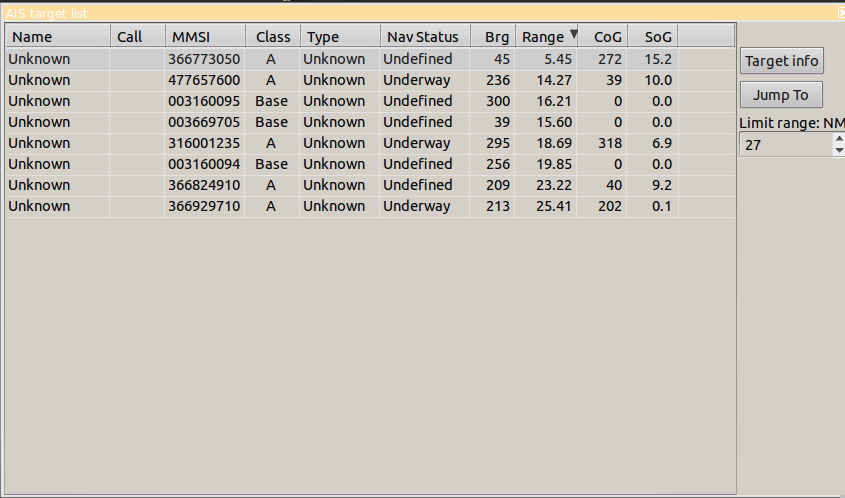Decrease limit range with down arrow
Viewport: 845px width, 498px height.
coord(838,151)
